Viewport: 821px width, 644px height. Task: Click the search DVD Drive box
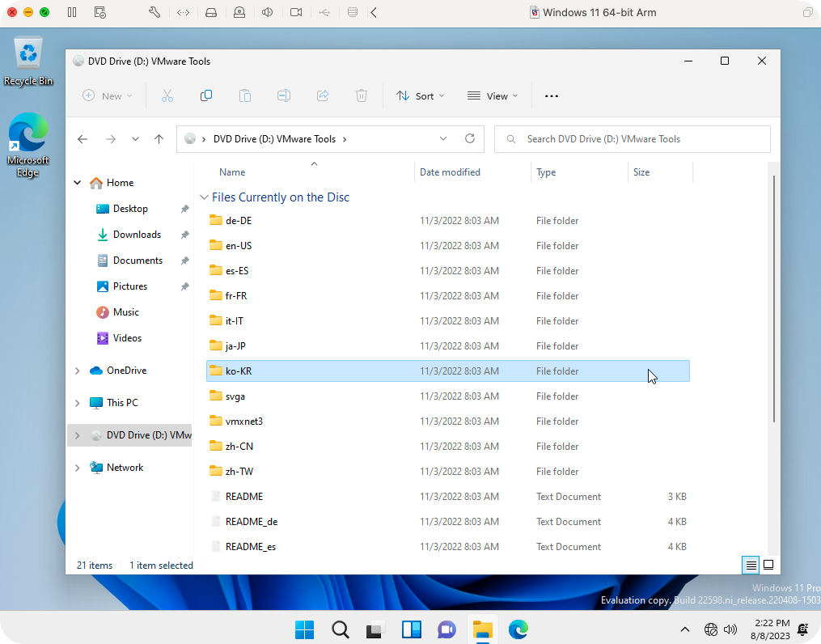(x=632, y=139)
